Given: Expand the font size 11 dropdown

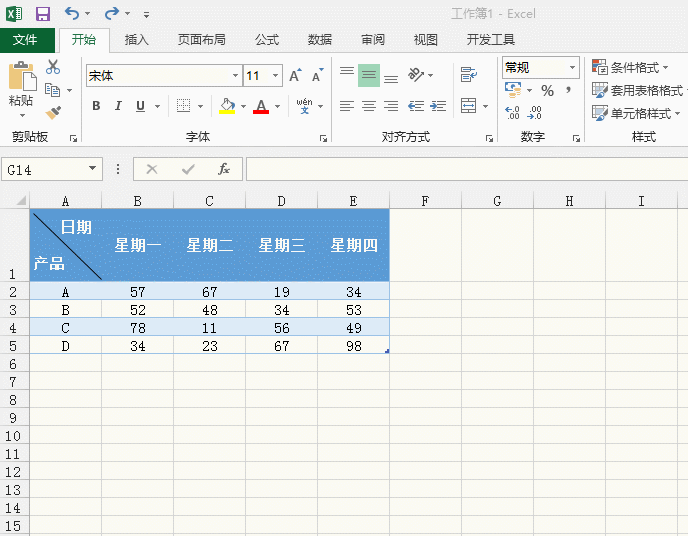Looking at the screenshot, I should tap(276, 75).
